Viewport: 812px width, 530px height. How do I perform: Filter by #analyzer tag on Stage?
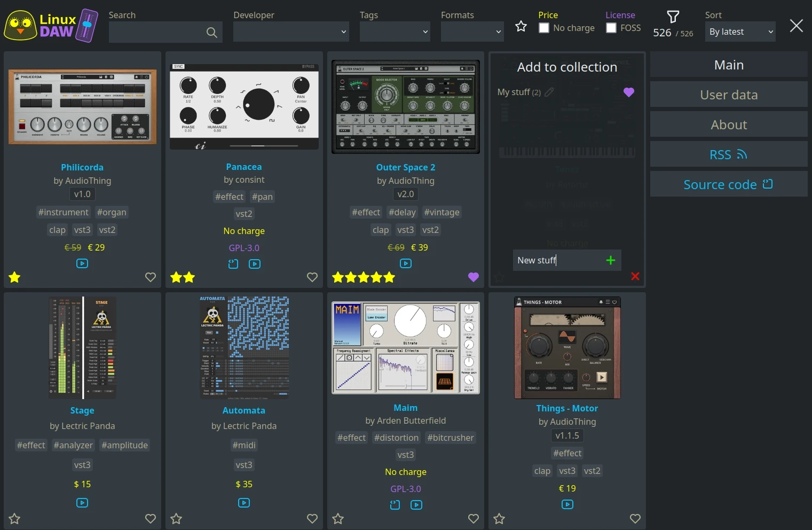coord(73,445)
